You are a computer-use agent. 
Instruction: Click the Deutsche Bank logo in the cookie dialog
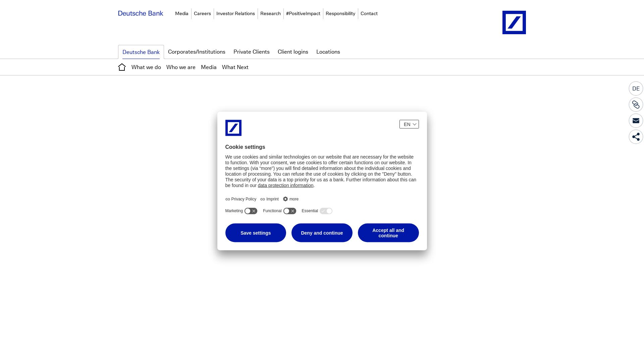(233, 128)
